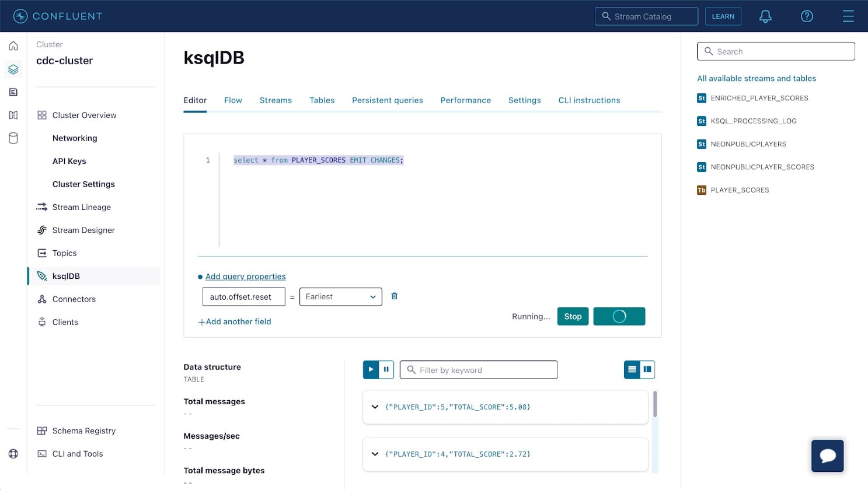
Task: Delete the auto.offset.reset property via trash icon
Action: 394,296
